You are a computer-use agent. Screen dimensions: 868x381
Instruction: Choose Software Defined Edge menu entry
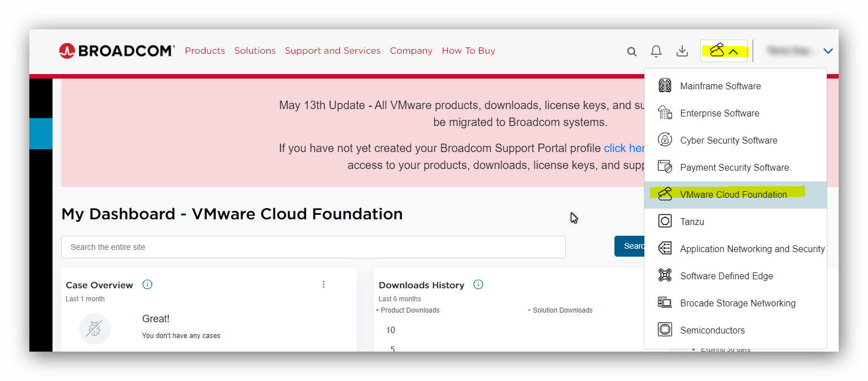(x=735, y=276)
